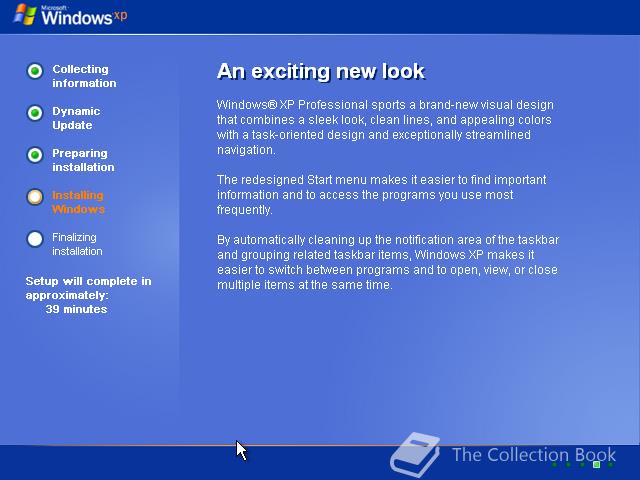Click the paragraph starting "By automatically cleaning up"

coord(388,262)
